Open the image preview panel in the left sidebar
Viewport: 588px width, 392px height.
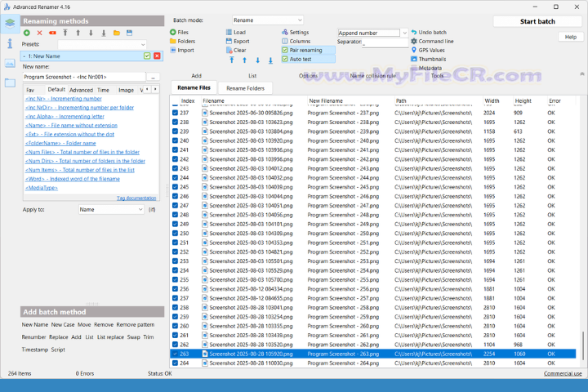tap(10, 64)
